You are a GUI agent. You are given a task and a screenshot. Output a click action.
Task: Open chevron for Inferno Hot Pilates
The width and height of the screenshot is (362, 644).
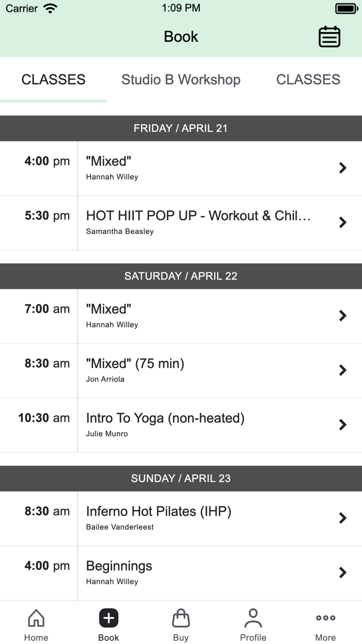[342, 518]
